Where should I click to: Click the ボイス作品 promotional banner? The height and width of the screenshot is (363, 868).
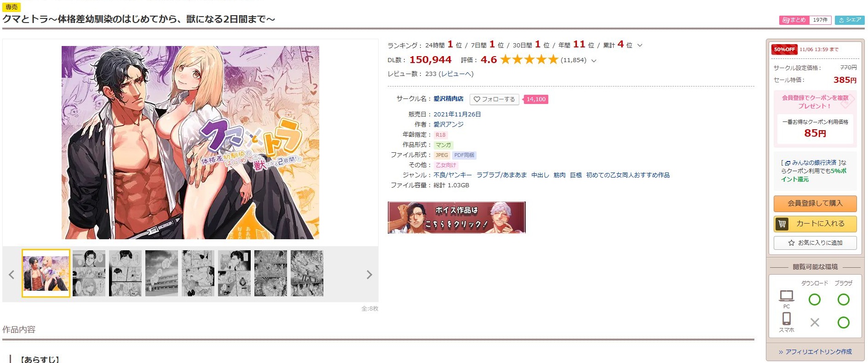pos(456,218)
